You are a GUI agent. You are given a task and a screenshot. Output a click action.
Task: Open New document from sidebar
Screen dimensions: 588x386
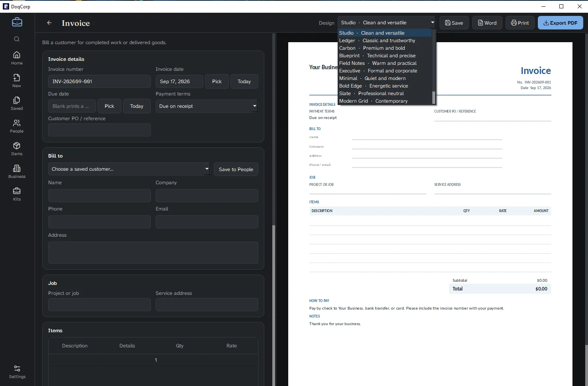tap(17, 81)
